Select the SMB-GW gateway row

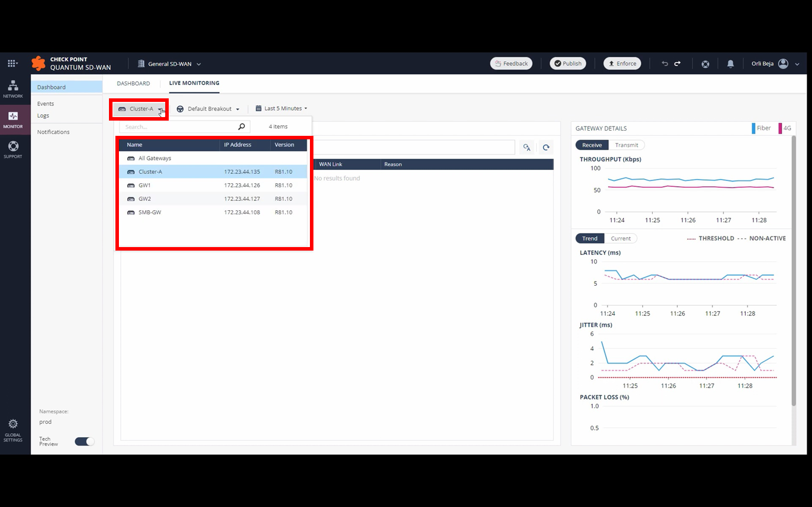213,213
